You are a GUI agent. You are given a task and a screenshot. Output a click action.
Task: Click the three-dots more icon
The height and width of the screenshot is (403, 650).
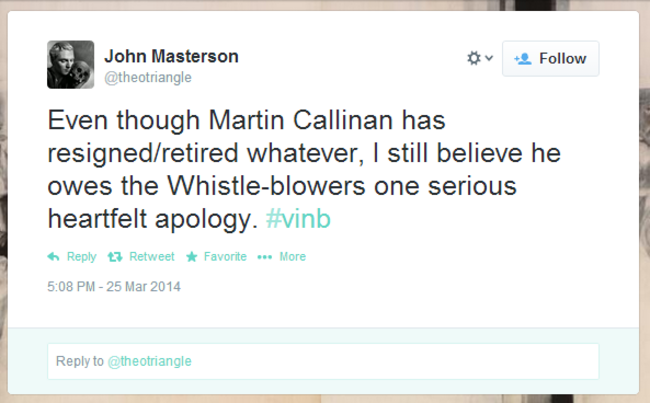point(264,257)
